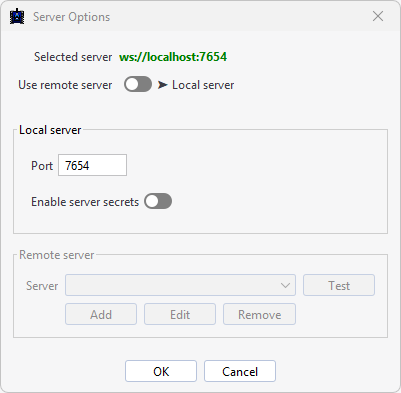The image size is (401, 393).
Task: Click the tank app icon in title bar
Action: point(17,17)
